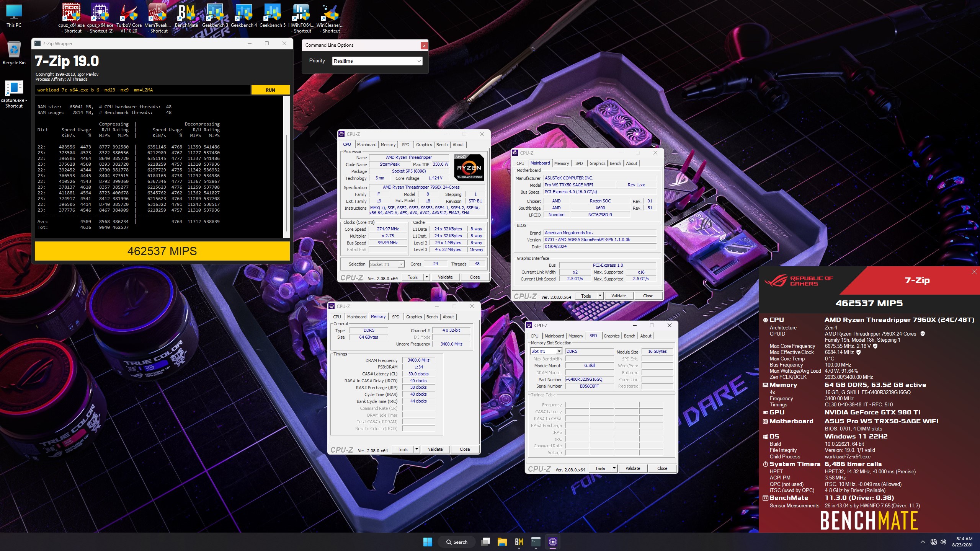Click the shield next to Max Effective Clock
The height and width of the screenshot is (551, 980).
coord(858,352)
